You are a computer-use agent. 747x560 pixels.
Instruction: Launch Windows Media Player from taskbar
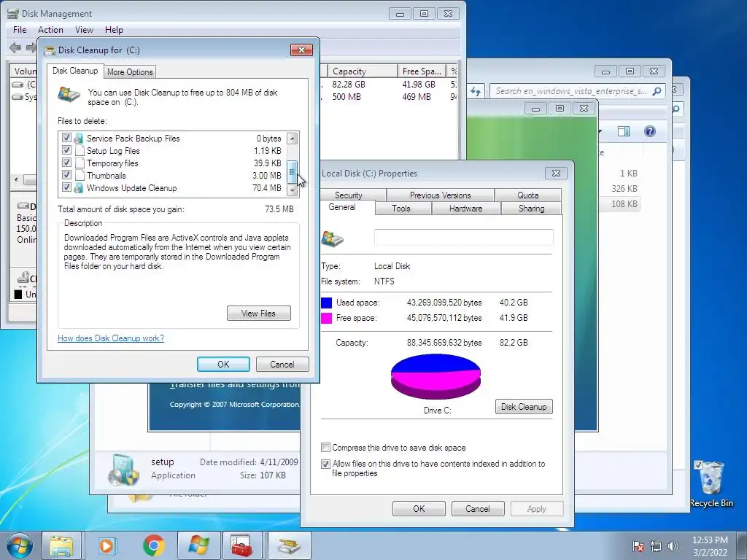(x=107, y=545)
